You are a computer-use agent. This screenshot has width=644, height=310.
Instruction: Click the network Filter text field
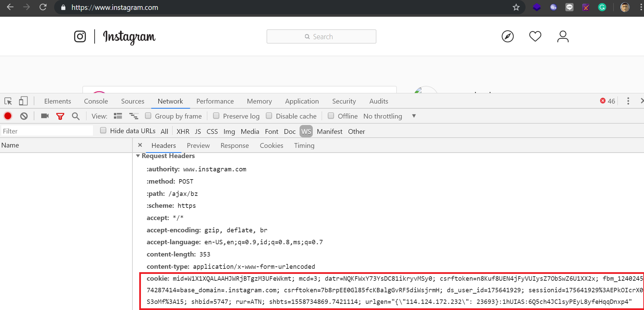pos(47,131)
